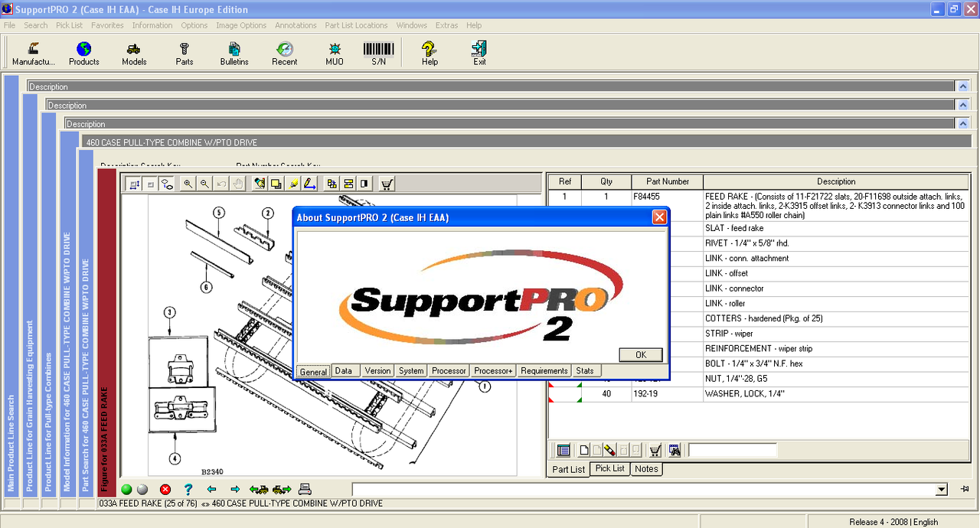Click the image toolbar shopping cart icon
The image size is (980, 528).
(387, 184)
